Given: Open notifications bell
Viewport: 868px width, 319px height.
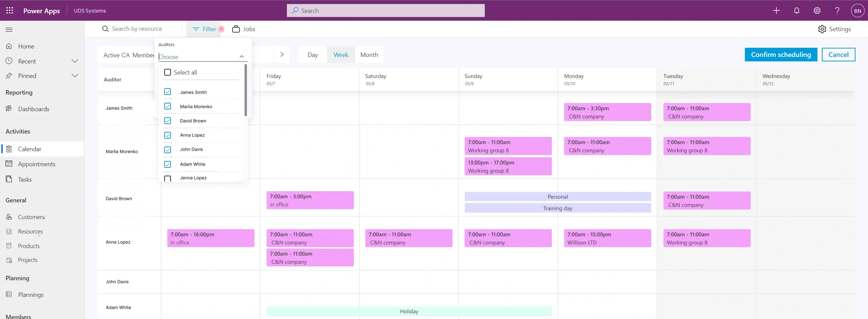Looking at the screenshot, I should [x=796, y=11].
